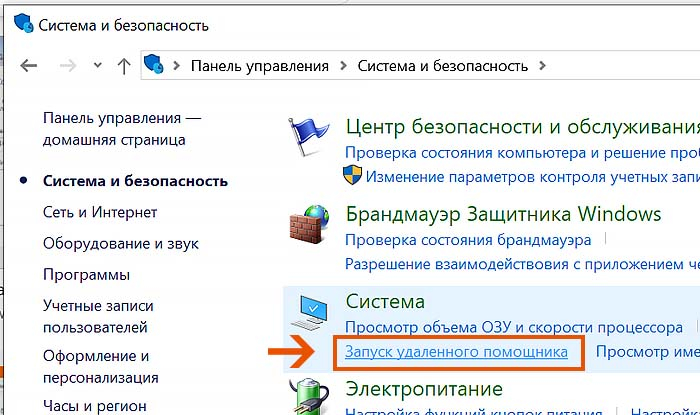
Task: Click the Forward arrow navigation button
Action: (x=68, y=66)
